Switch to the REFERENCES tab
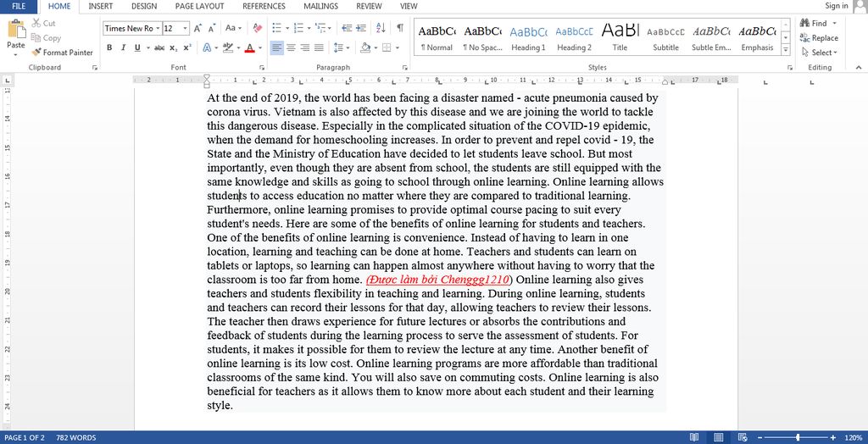 coord(264,7)
